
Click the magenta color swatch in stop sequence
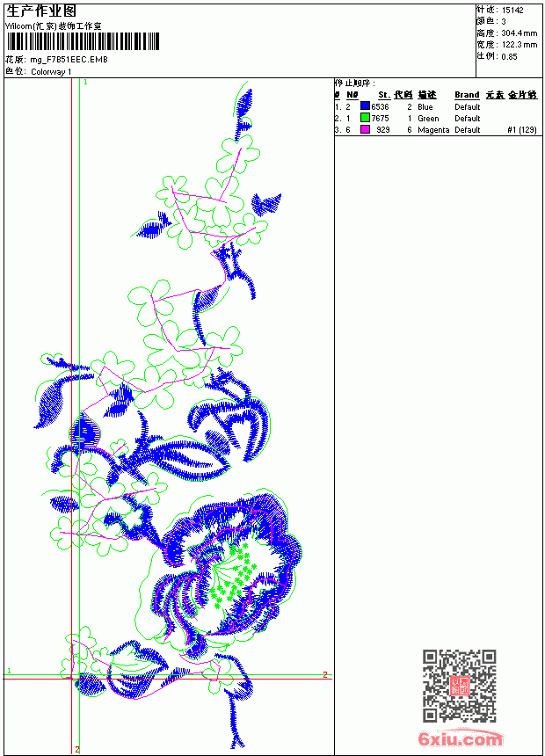pos(365,129)
